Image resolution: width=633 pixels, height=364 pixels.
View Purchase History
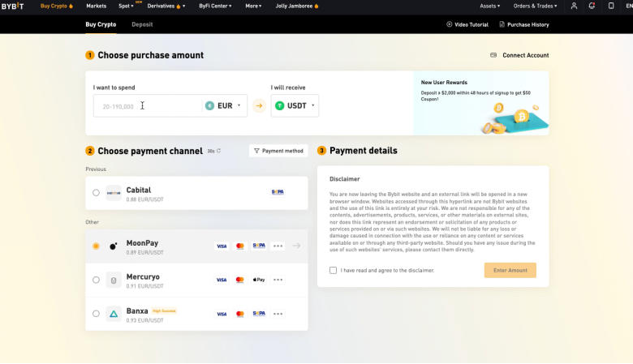tap(524, 24)
